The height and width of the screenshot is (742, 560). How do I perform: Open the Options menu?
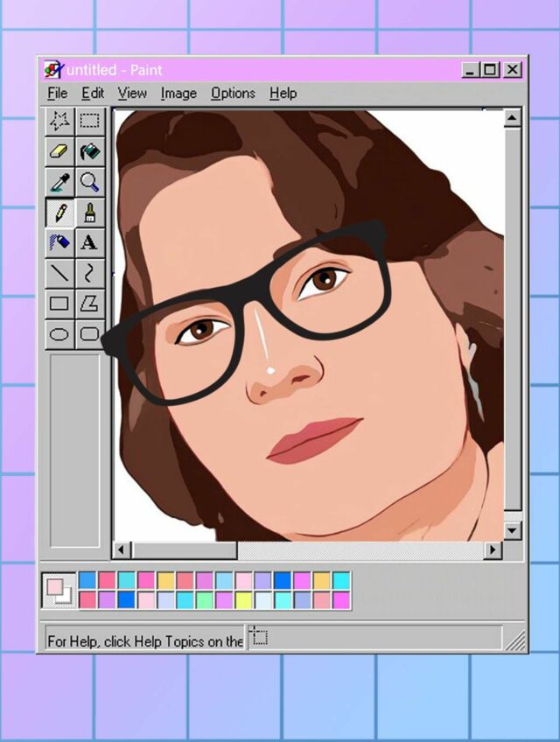[233, 93]
